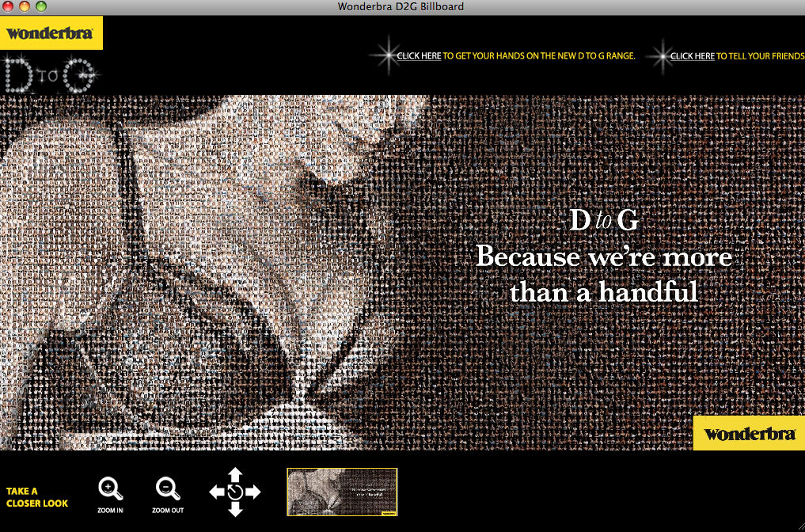Click the Zoom Out magnifier icon
Image resolution: width=805 pixels, height=532 pixels.
pyautogui.click(x=168, y=489)
